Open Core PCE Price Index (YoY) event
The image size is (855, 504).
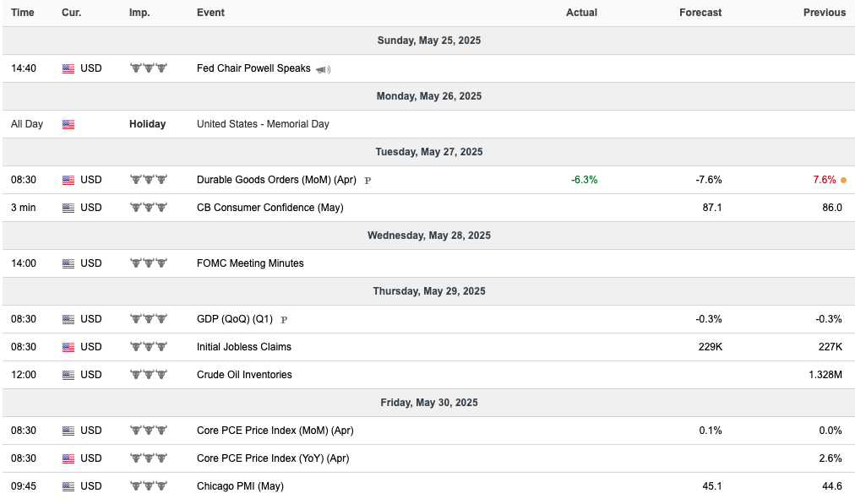(x=273, y=458)
